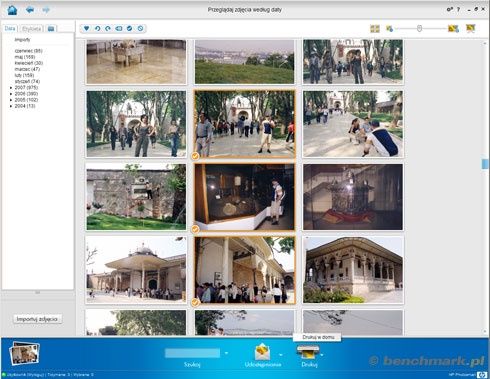The height and width of the screenshot is (379, 490).
Task: Select top-row photo of tourists walking from gate
Action: tap(353, 62)
